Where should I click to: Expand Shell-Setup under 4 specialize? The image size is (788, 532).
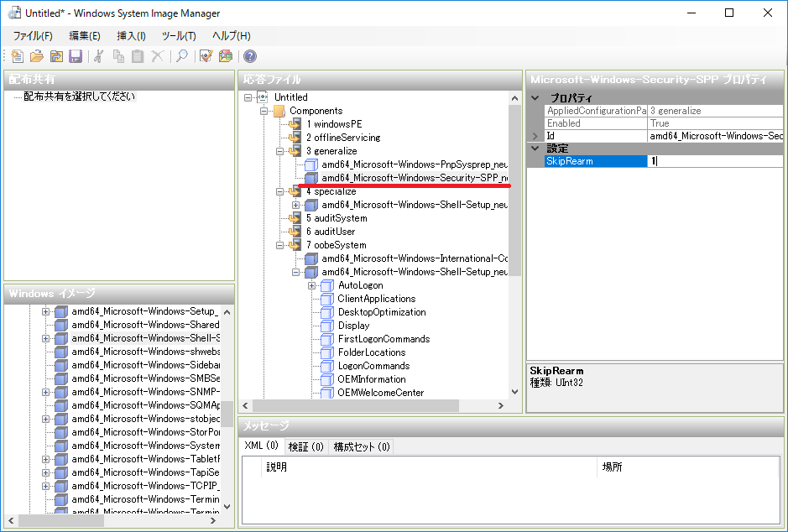click(295, 205)
